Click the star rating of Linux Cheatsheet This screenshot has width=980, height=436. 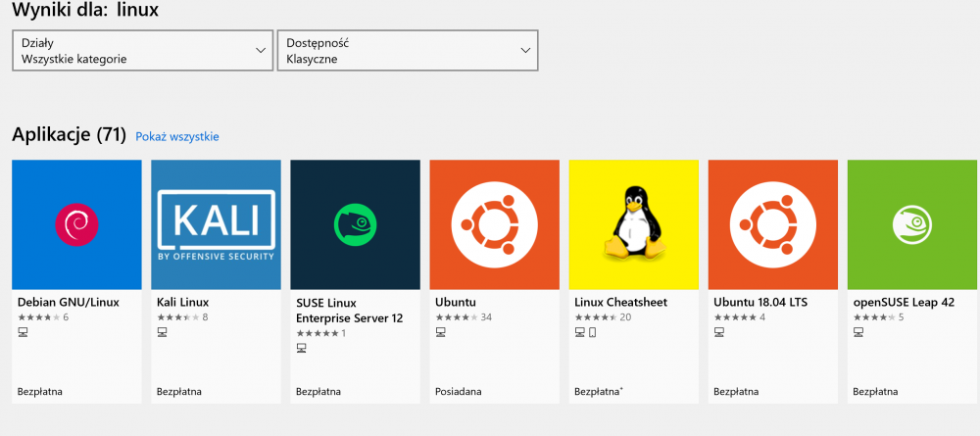tap(596, 317)
